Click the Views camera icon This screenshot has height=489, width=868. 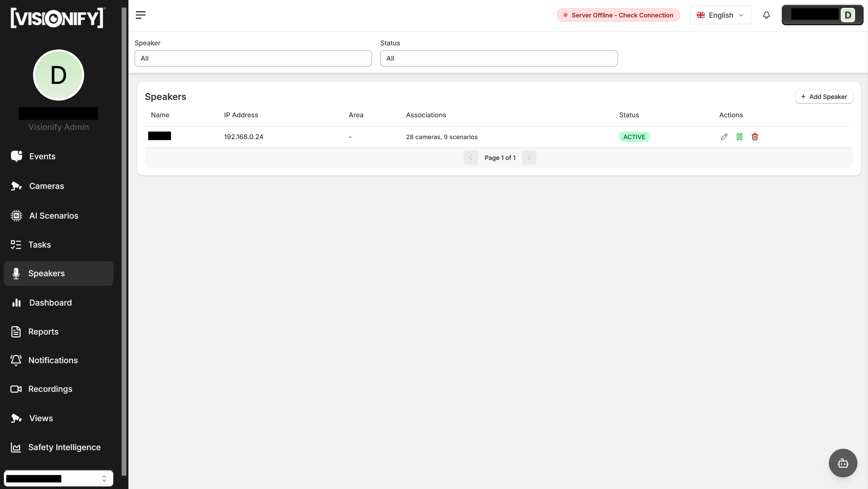coord(16,418)
